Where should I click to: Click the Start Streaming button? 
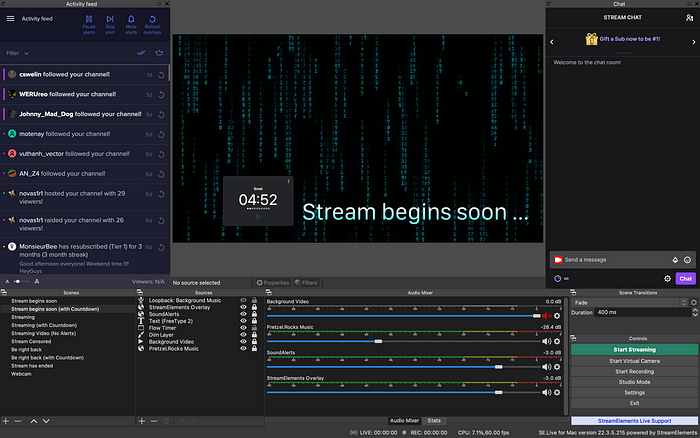pyautogui.click(x=634, y=350)
